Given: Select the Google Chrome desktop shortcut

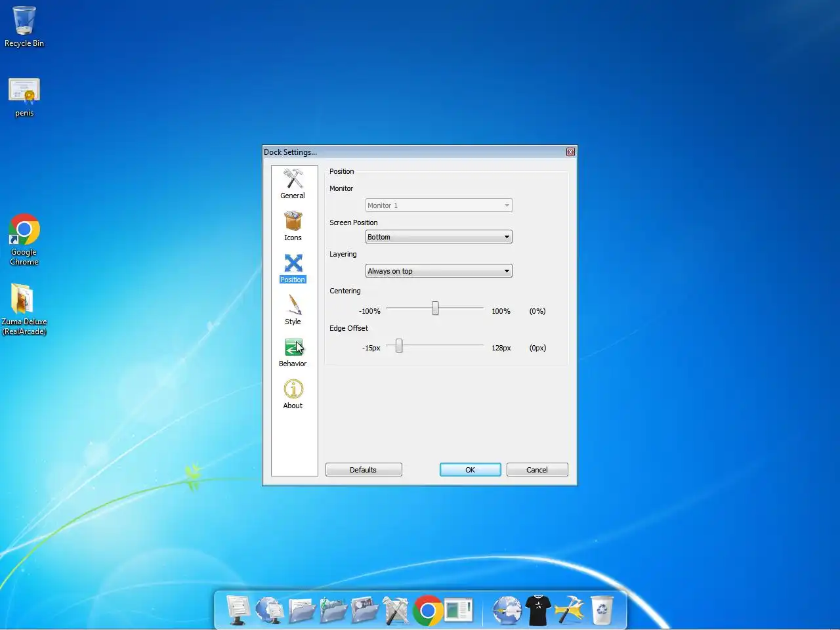Looking at the screenshot, I should (x=24, y=240).
